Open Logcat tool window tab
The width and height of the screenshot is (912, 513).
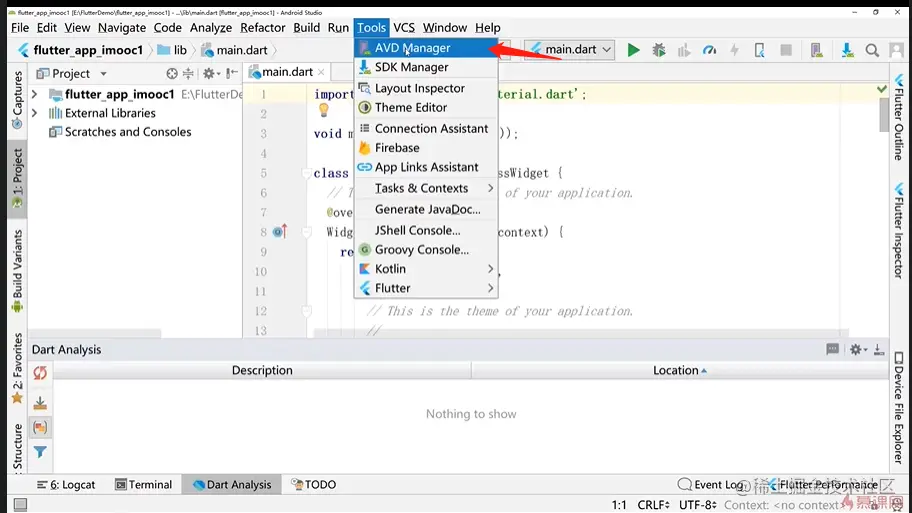pos(66,484)
